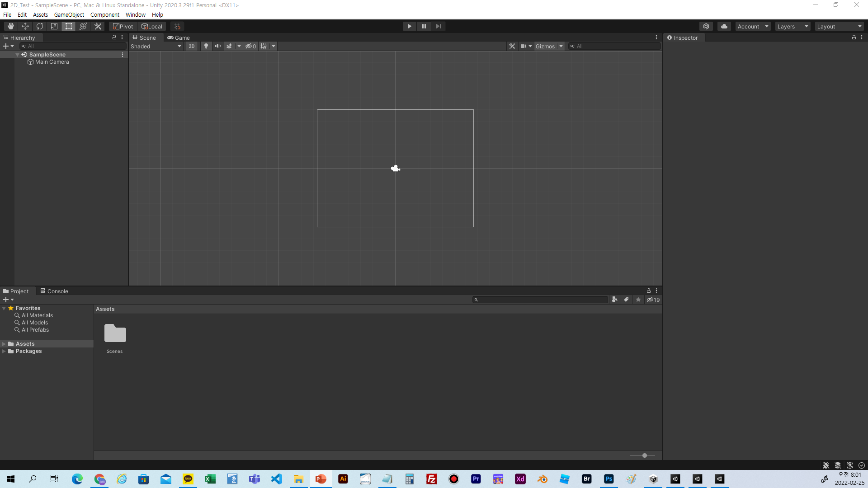The height and width of the screenshot is (488, 868).
Task: Toggle Pivot/Center handle position
Action: pos(123,26)
